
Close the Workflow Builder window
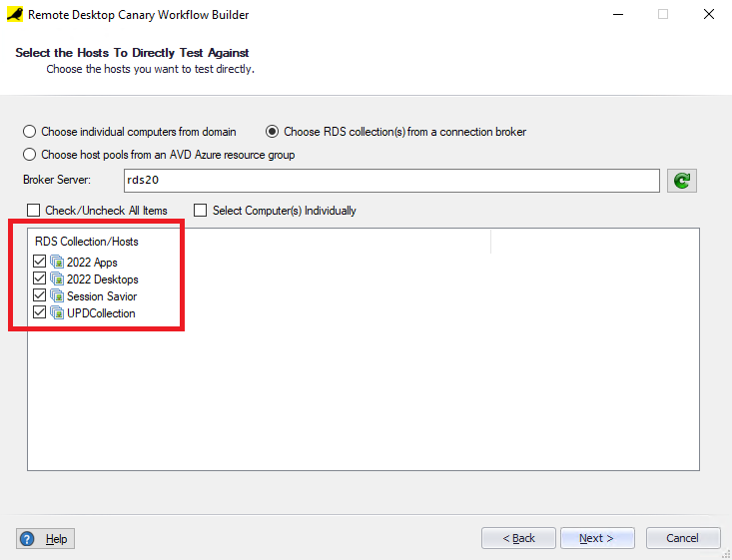[709, 14]
